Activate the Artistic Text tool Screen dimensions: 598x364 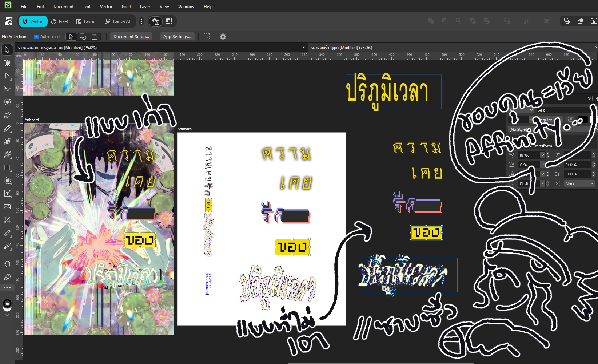7,194
